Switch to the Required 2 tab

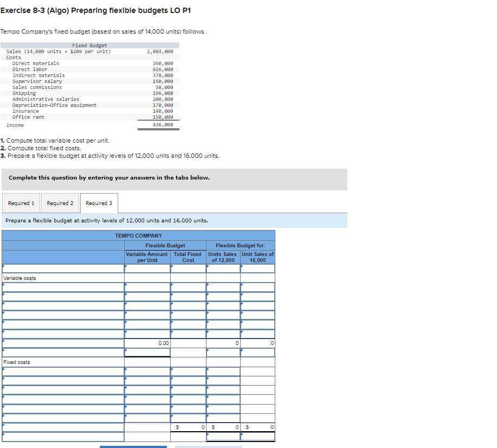(x=60, y=202)
